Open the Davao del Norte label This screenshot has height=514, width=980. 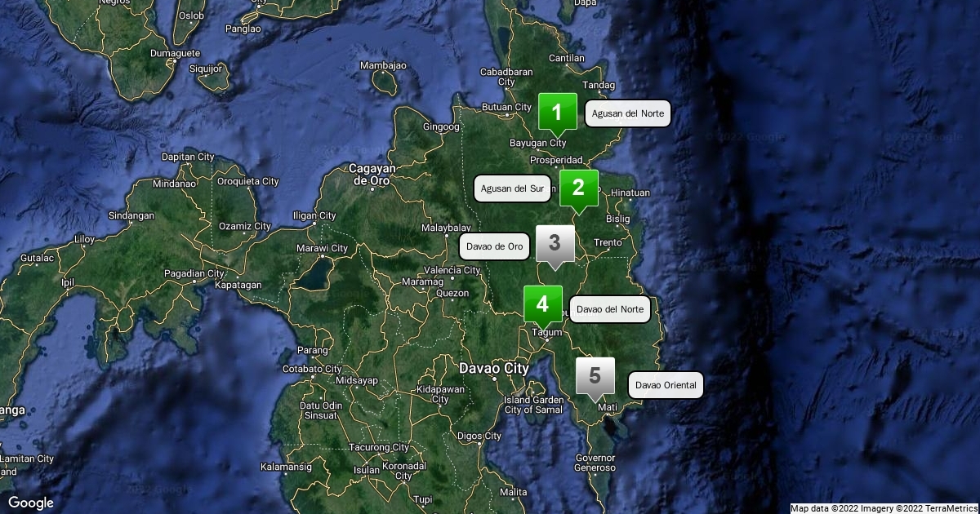coord(609,309)
